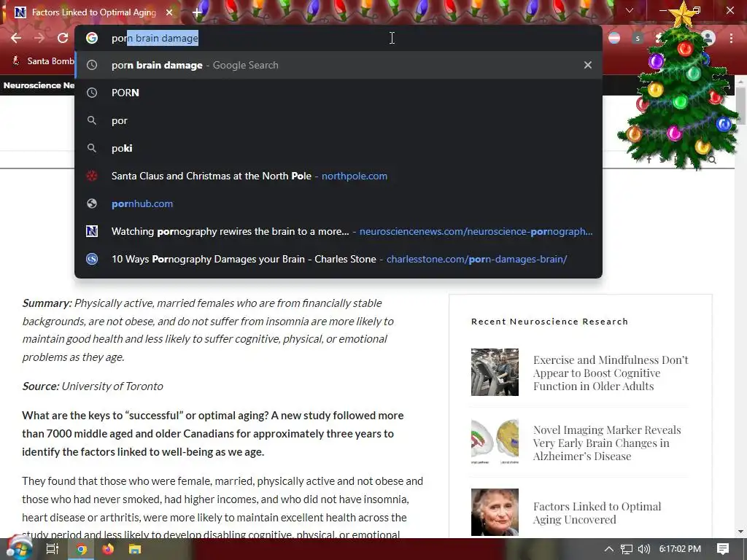Open the northpole.com Santa Claus suggestion
This screenshot has height=560, width=747.
pos(338,176)
